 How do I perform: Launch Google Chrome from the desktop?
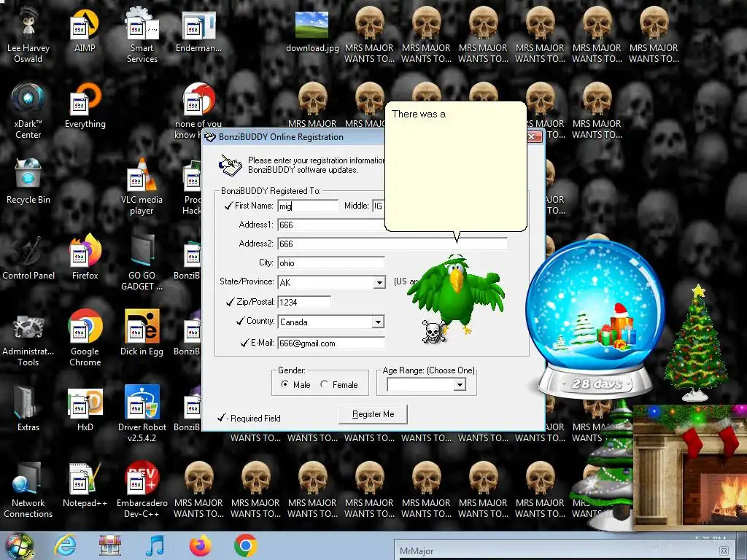[x=85, y=338]
